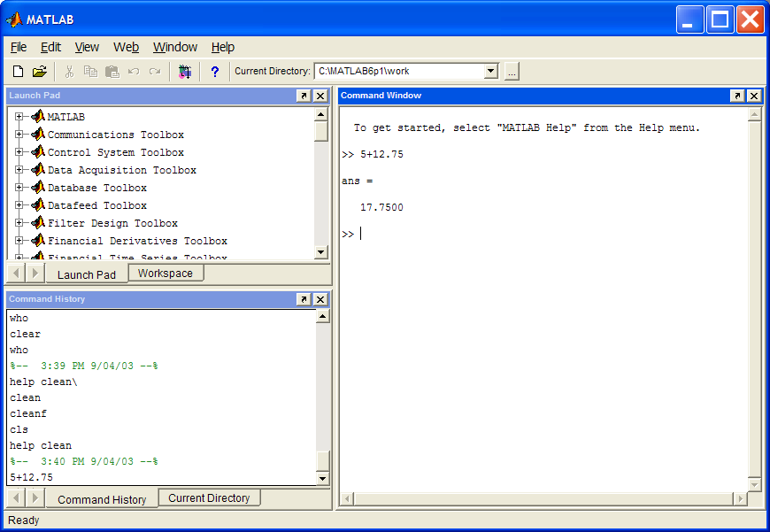The height and width of the screenshot is (532, 770).
Task: Click the MATLAB icon in Launch Pad tree
Action: (x=38, y=116)
